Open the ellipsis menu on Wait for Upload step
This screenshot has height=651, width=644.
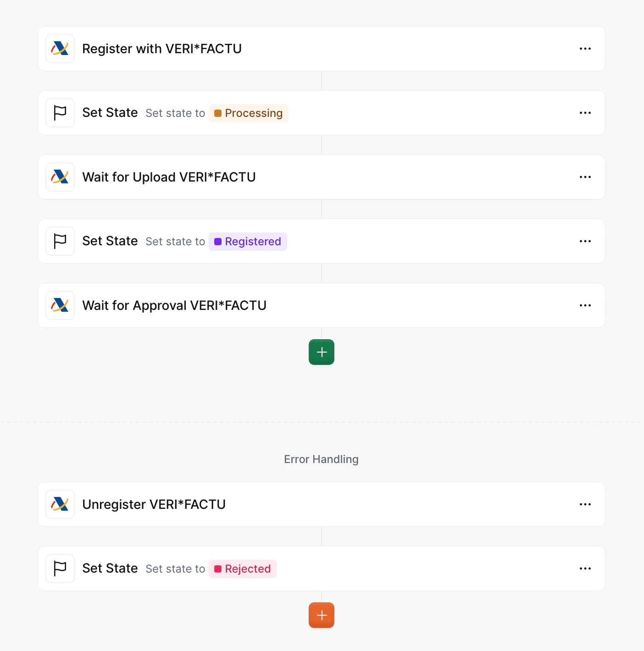(585, 177)
